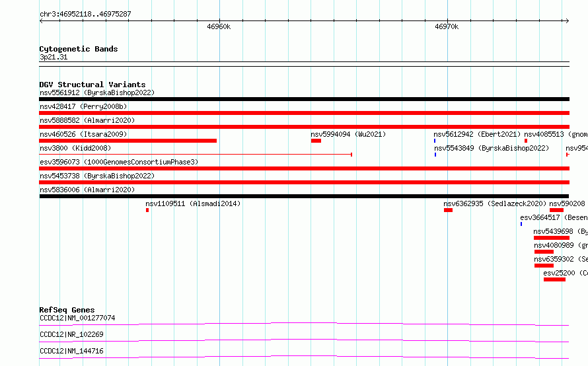This screenshot has width=588, height=366.
Task: Open variant nsv5888582 (Almarri2020) label
Action: [x=87, y=120]
